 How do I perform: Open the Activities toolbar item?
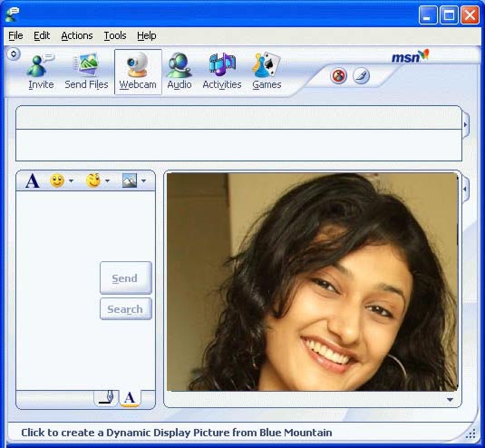(x=222, y=71)
